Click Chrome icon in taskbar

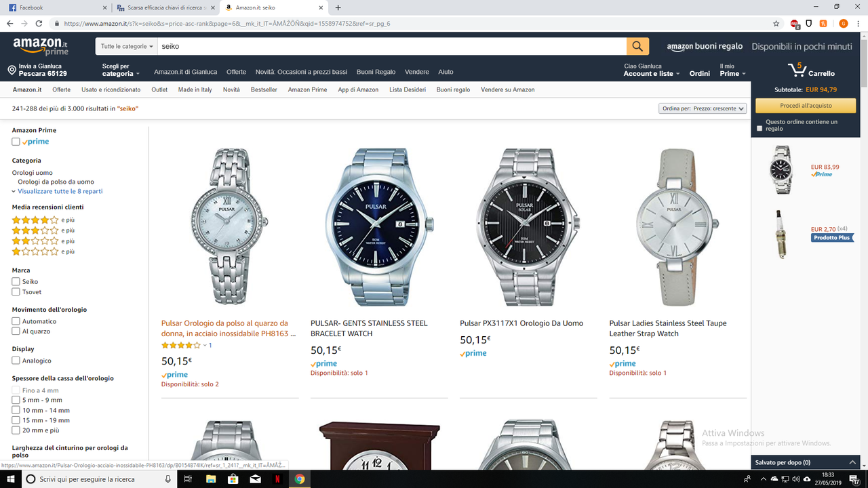(x=299, y=479)
